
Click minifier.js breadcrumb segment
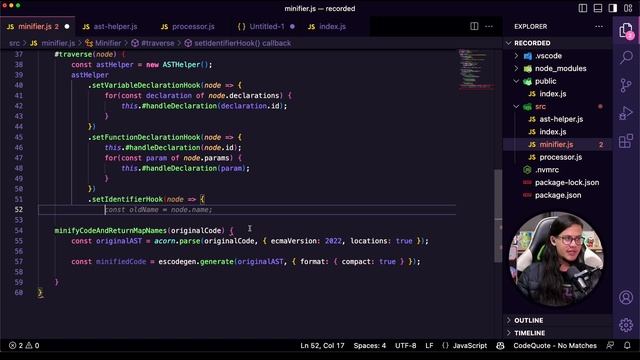point(58,43)
